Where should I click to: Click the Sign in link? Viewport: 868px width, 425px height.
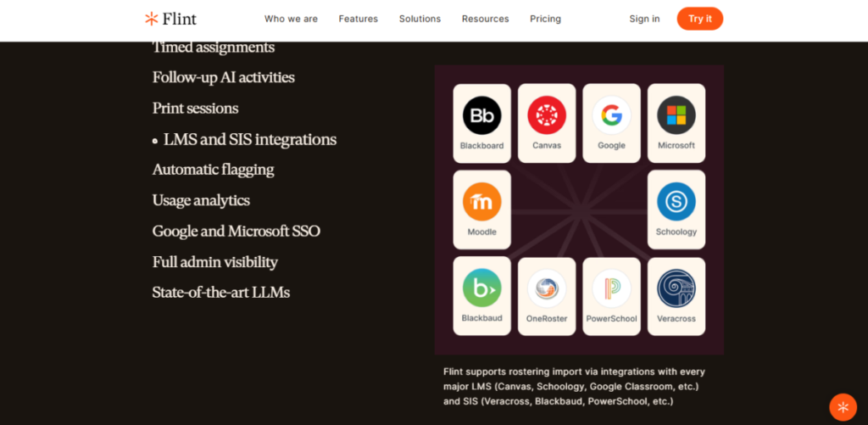644,19
